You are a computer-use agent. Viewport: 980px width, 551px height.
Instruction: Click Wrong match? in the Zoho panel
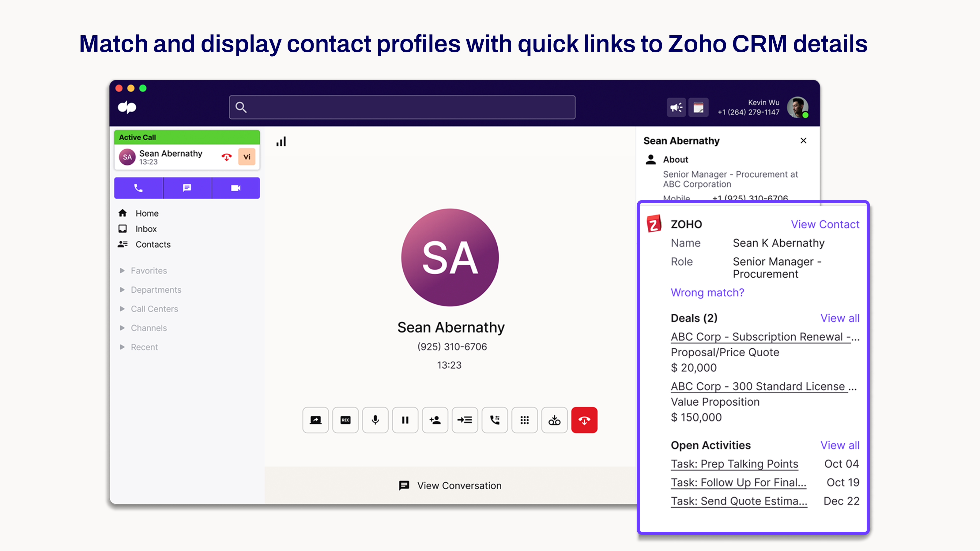707,292
